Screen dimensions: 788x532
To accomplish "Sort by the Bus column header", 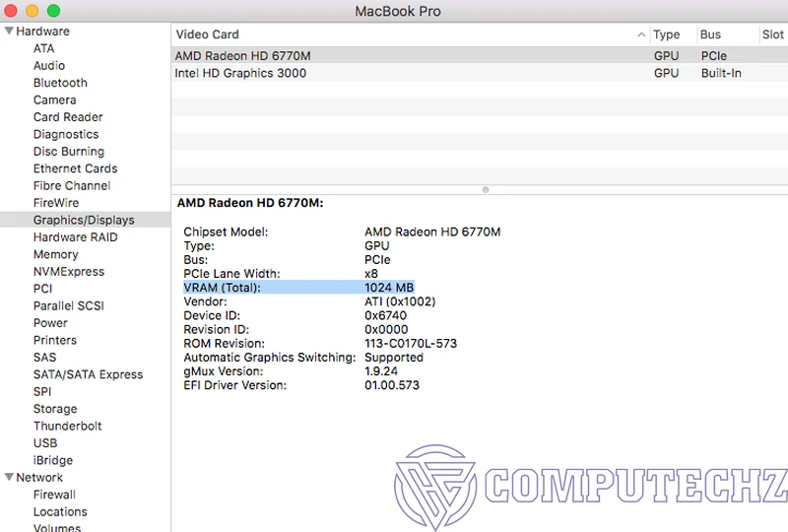I will (710, 34).
